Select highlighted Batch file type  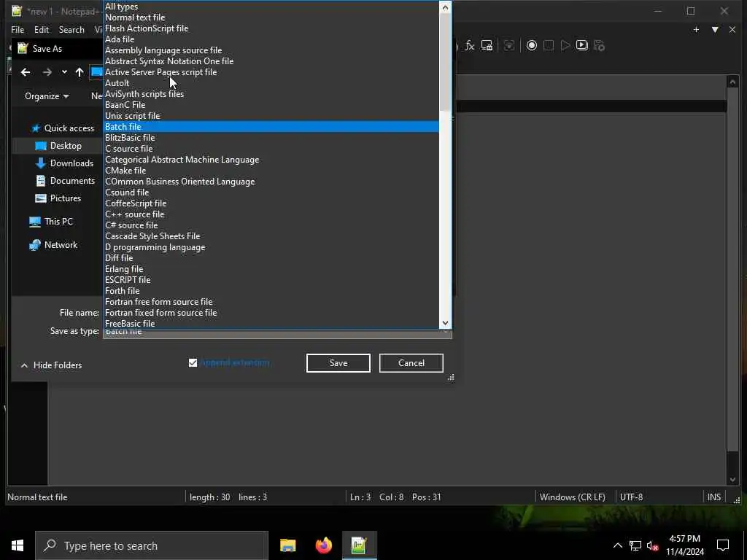pos(271,127)
